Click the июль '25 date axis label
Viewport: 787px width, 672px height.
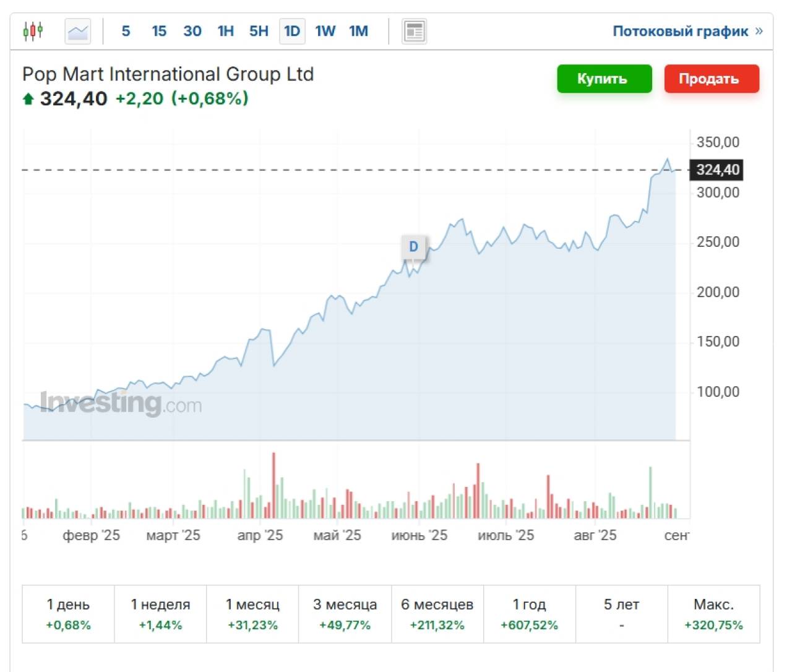point(505,535)
